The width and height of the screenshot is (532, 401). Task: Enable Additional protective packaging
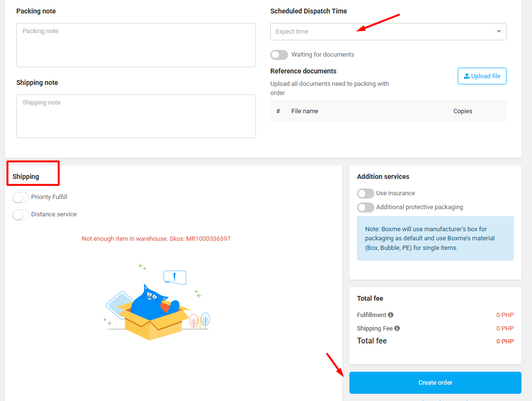[365, 207]
